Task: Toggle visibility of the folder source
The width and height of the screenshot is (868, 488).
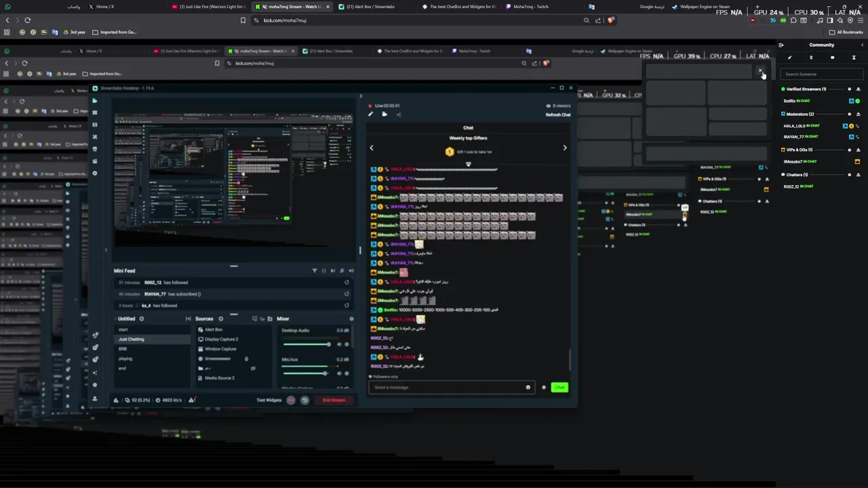Action: (253, 368)
